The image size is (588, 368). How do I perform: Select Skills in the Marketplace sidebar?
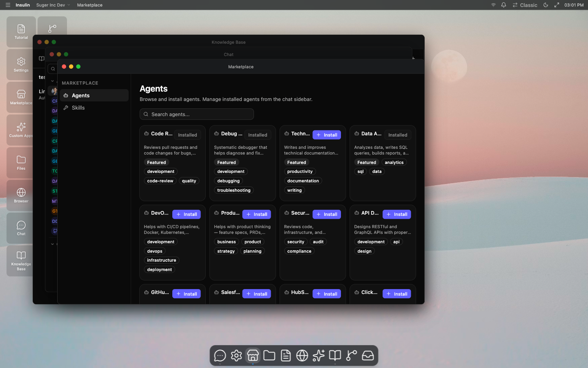coord(94,108)
